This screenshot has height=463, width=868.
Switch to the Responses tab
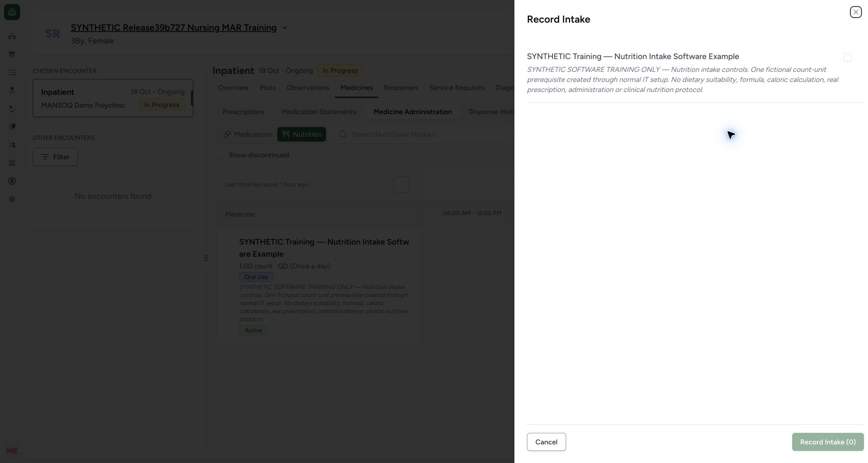(x=401, y=87)
